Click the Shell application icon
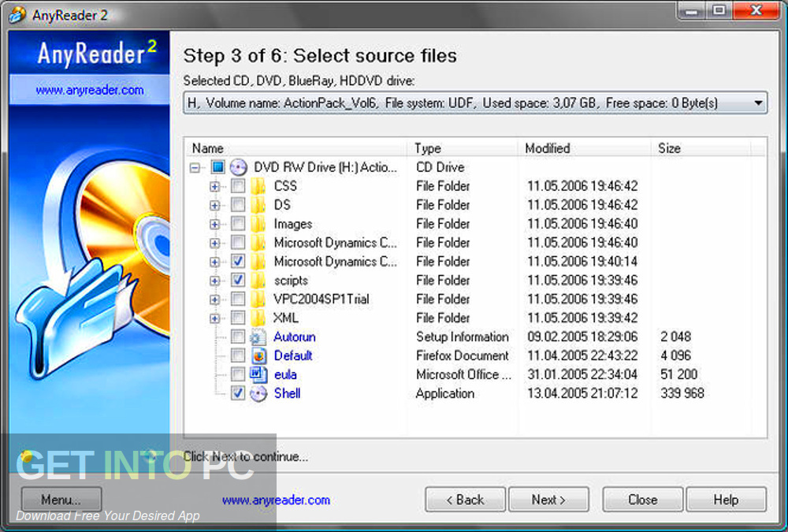Image resolution: width=788 pixels, height=532 pixels. [x=258, y=394]
